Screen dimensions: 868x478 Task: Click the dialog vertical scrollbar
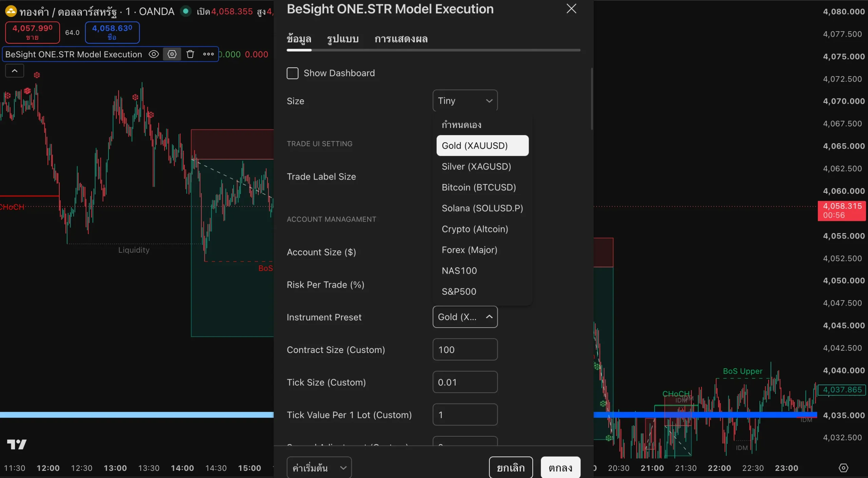tap(592, 99)
